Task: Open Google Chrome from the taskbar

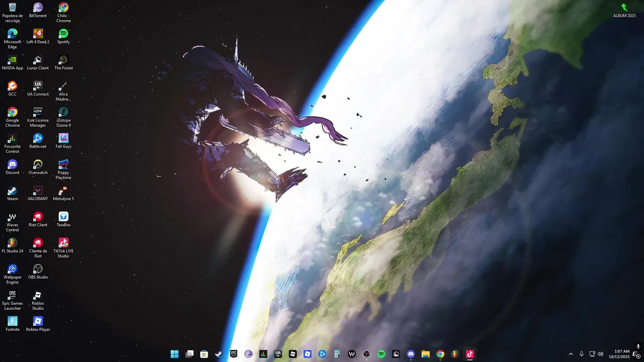Action: click(x=440, y=354)
